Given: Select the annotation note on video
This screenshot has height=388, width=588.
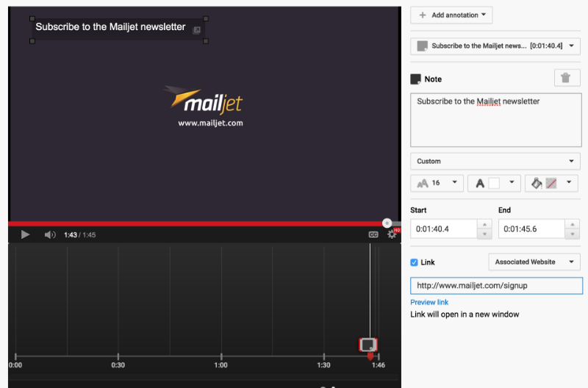Looking at the screenshot, I should coord(119,29).
